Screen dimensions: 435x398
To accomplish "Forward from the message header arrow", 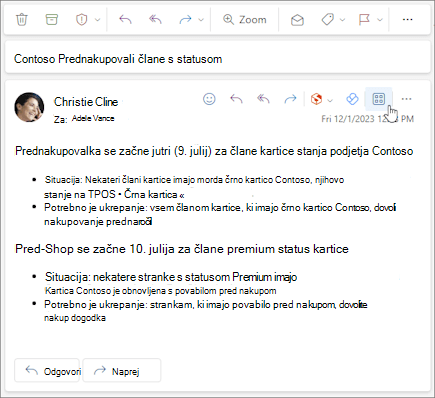I will (x=290, y=99).
